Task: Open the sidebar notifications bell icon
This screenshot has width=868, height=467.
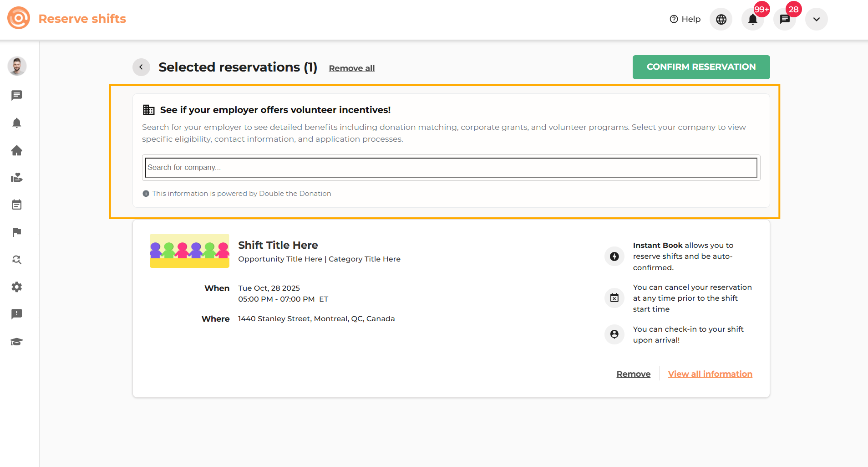Action: point(17,123)
